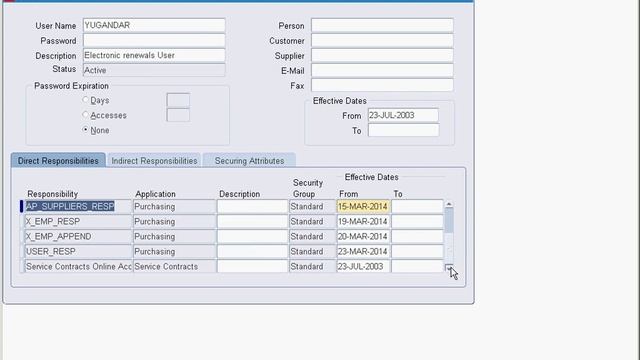
Task: Click 23-JUL-2003 From date in Service Contracts row
Action: (363, 267)
